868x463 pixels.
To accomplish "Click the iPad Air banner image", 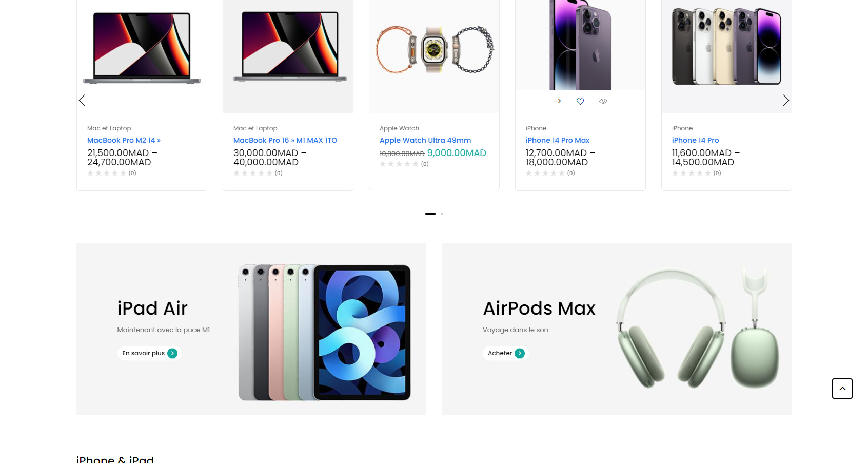I will pyautogui.click(x=325, y=332).
